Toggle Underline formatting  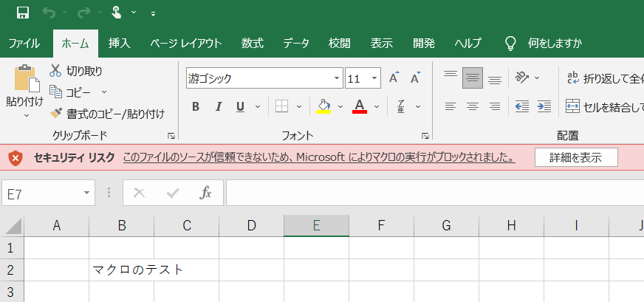tap(240, 107)
